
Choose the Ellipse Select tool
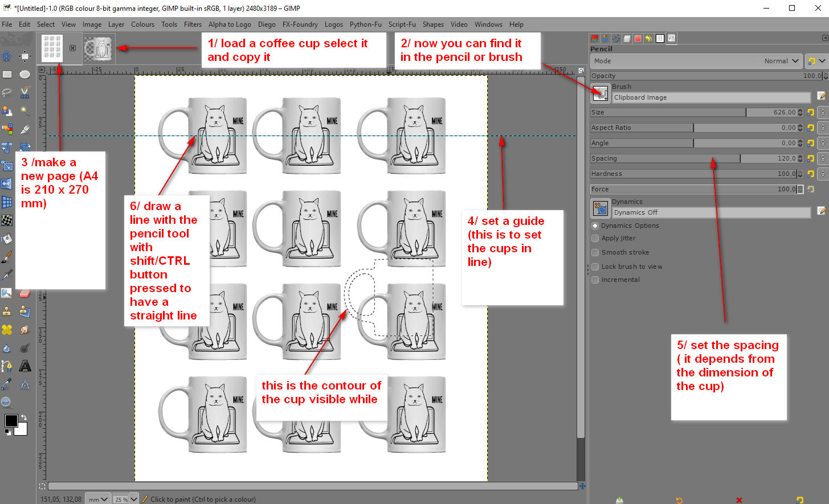tap(24, 75)
